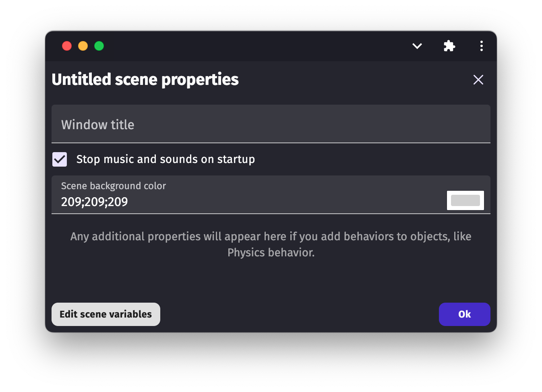Click the 'Stop music and sounds on startup' label
Viewport: 542px width, 392px height.
click(165, 159)
